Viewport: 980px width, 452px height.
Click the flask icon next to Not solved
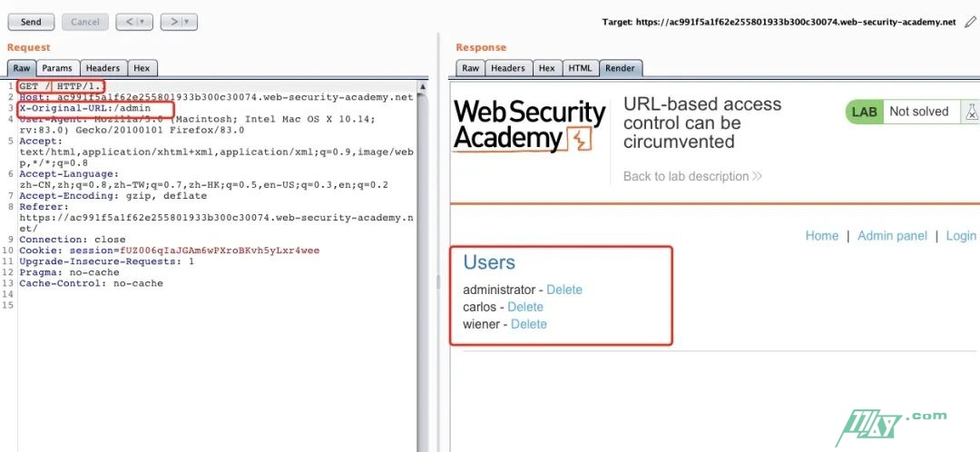(x=971, y=112)
